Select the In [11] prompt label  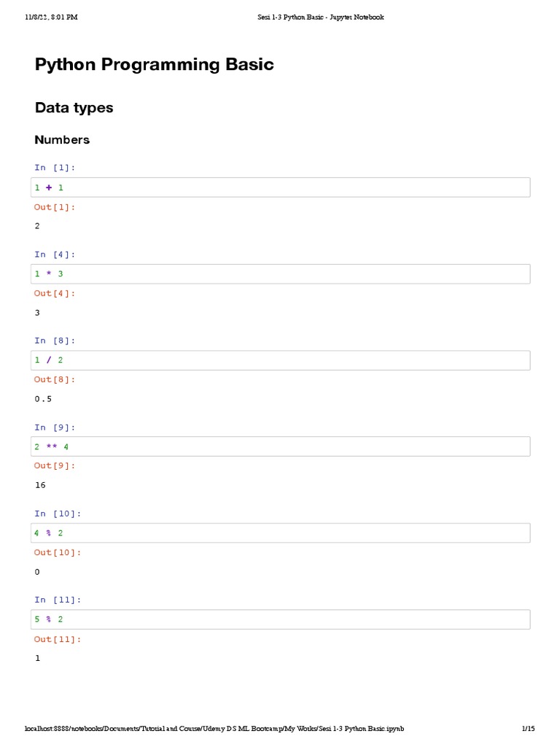(x=58, y=600)
